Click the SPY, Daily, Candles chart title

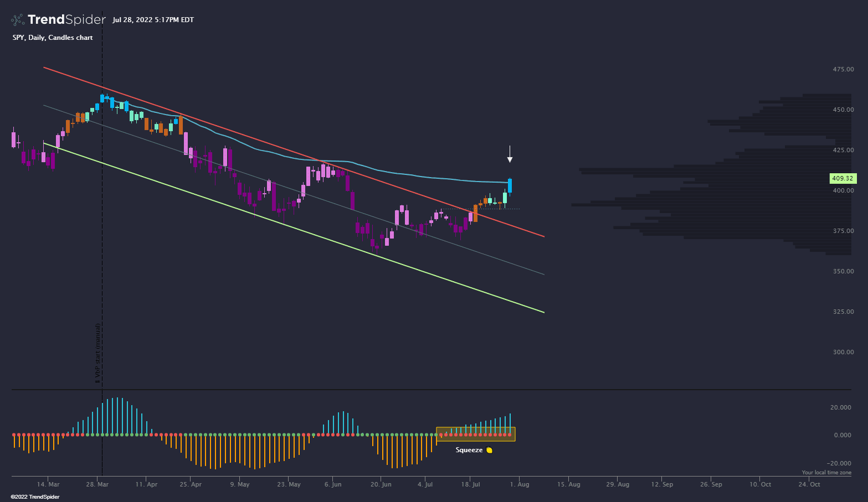click(53, 38)
